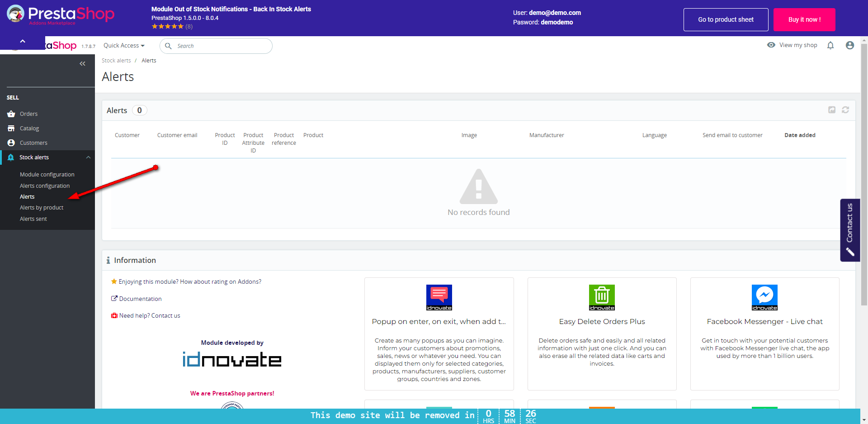Click the search magnifier icon
The width and height of the screenshot is (868, 424).
point(168,46)
